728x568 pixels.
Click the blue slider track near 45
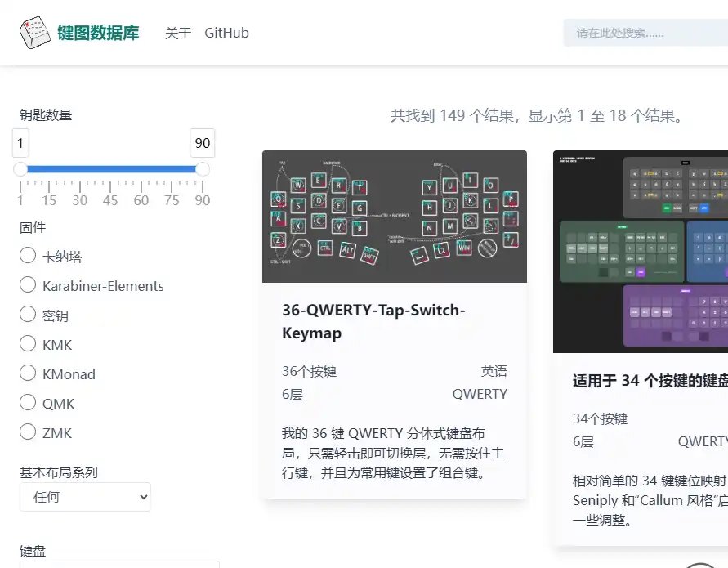[110, 169]
